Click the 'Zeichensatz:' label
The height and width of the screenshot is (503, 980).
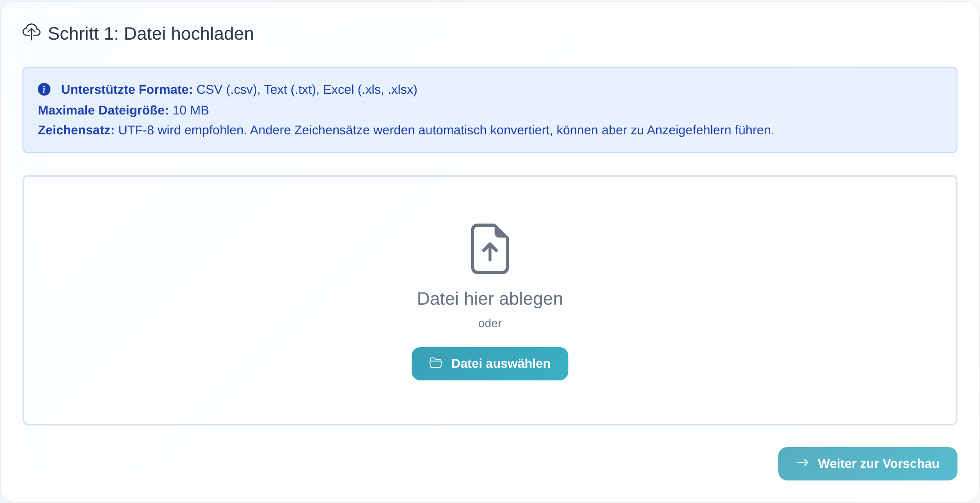[x=76, y=130]
